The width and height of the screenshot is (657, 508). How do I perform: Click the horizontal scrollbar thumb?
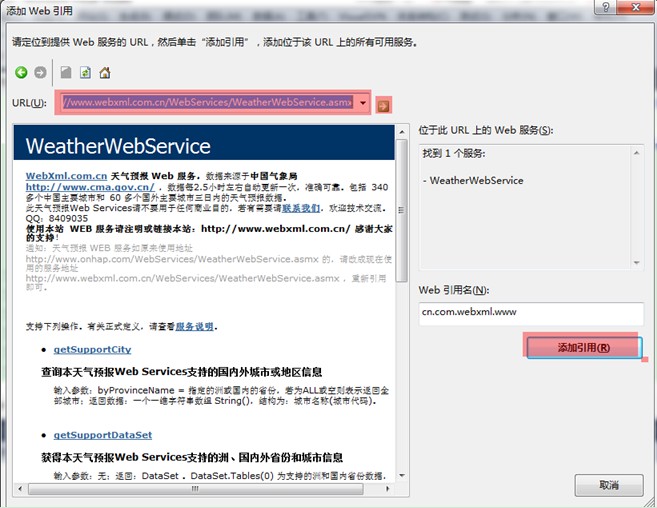(x=195, y=489)
